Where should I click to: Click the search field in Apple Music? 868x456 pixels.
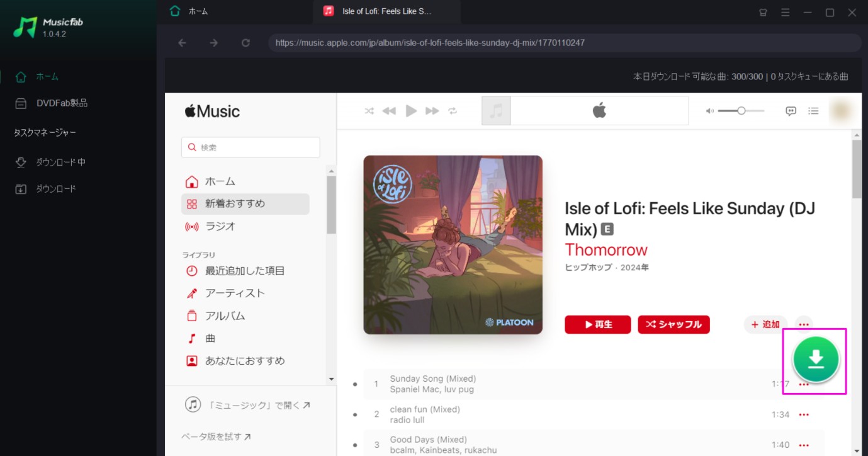(251, 147)
